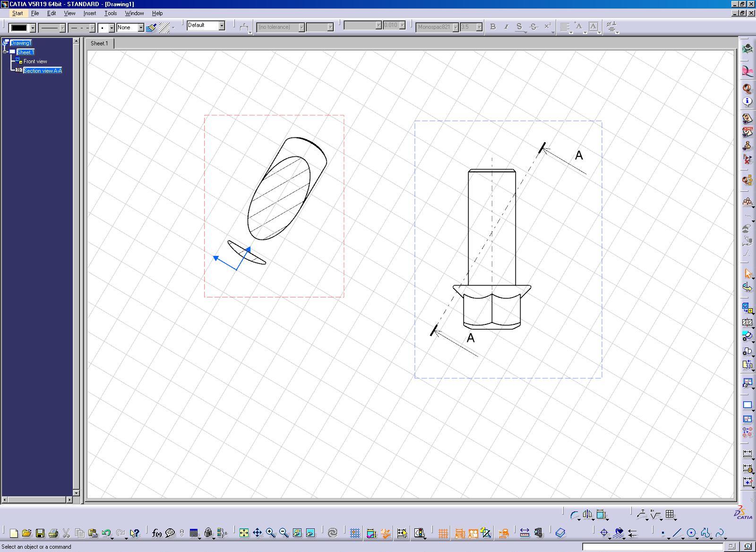Select the Spline curve tool
Screen dimensions: 756x552
click(x=720, y=534)
